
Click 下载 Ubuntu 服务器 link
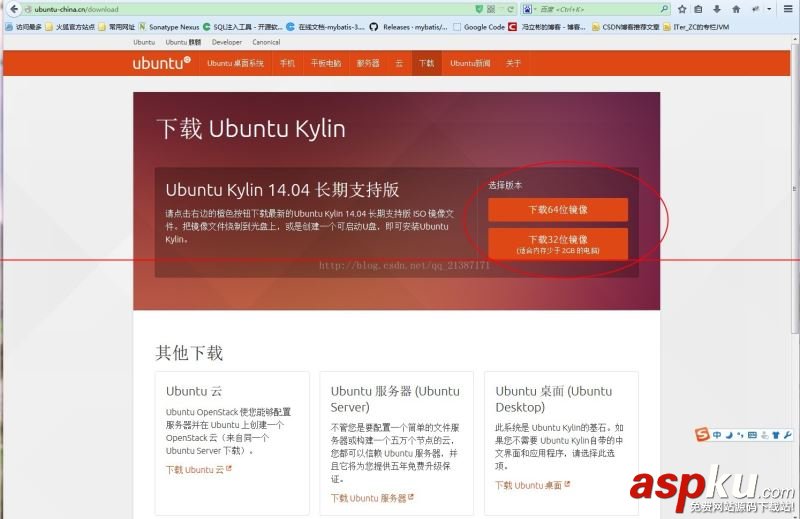point(372,498)
